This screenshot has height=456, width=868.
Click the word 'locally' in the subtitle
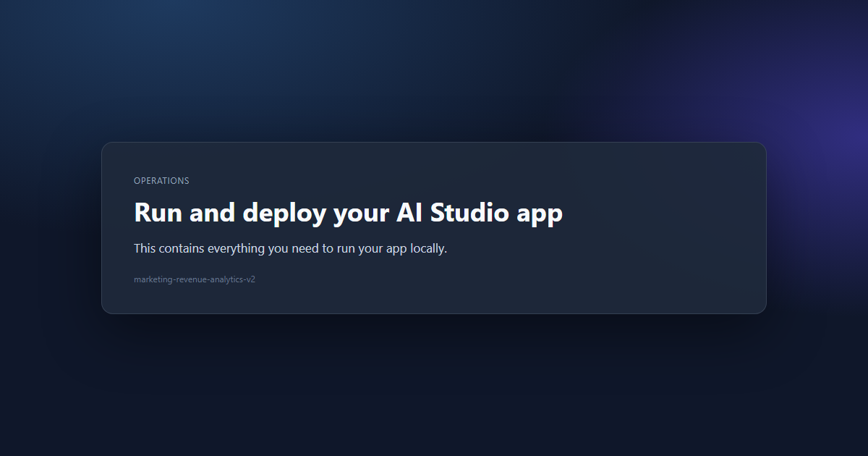(x=428, y=248)
